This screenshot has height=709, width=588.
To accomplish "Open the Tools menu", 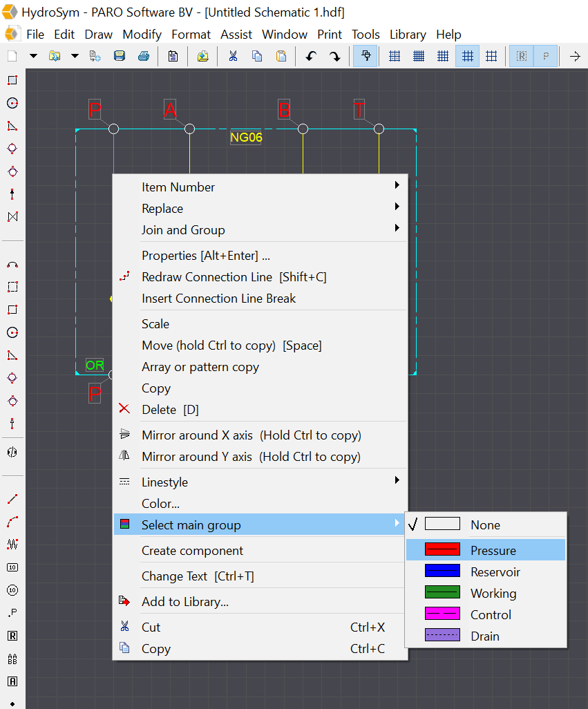I will [366, 35].
